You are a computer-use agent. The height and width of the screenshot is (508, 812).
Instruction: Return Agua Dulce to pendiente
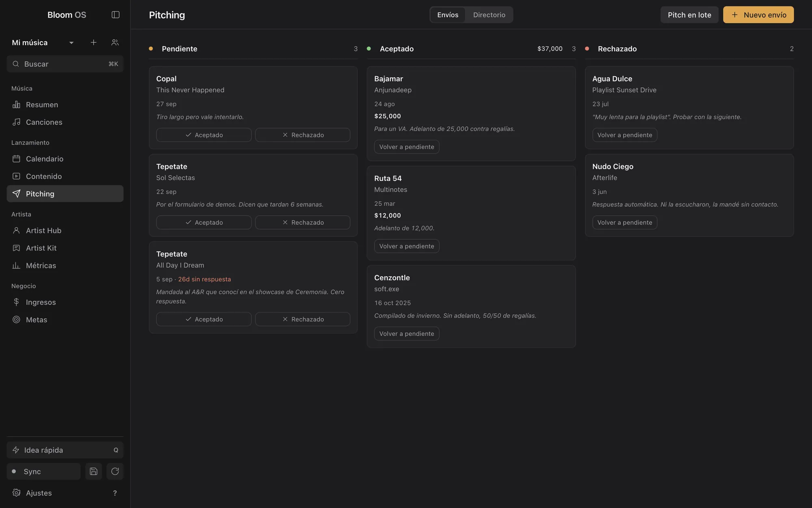point(624,135)
